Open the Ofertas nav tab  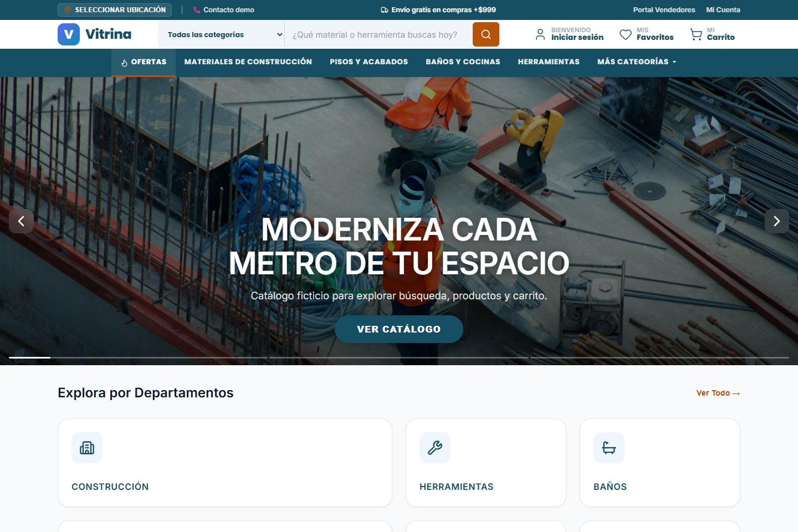click(x=144, y=62)
